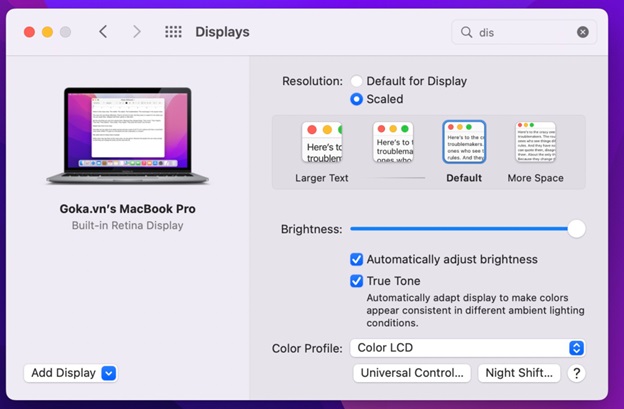Show all preferences grid icon
Viewport: 624px width, 409px height.
pyautogui.click(x=174, y=32)
